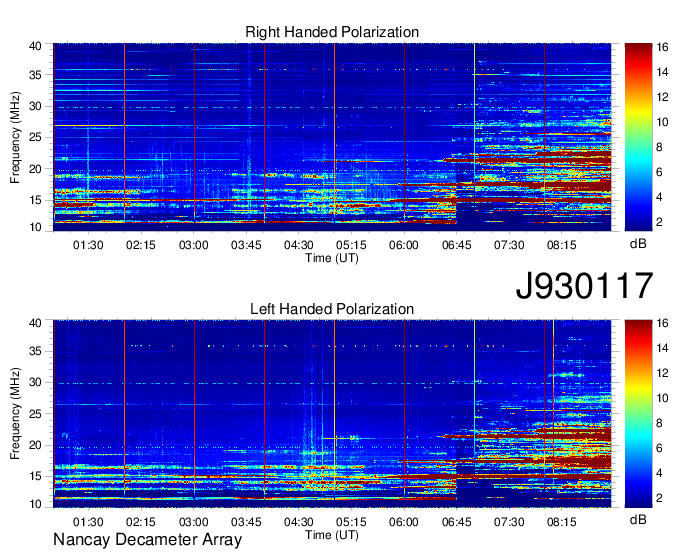Click the J930117 observation label
The height and width of the screenshot is (552, 680).
(x=584, y=286)
